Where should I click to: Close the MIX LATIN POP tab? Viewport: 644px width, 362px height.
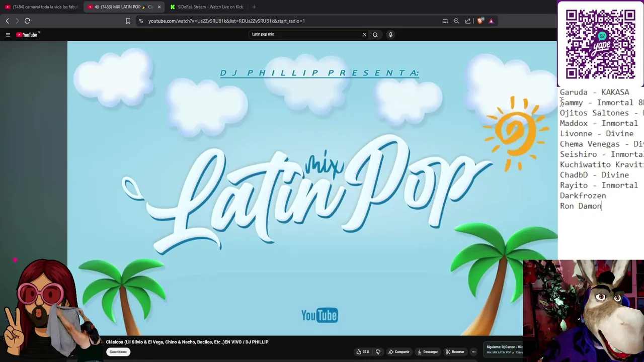159,7
